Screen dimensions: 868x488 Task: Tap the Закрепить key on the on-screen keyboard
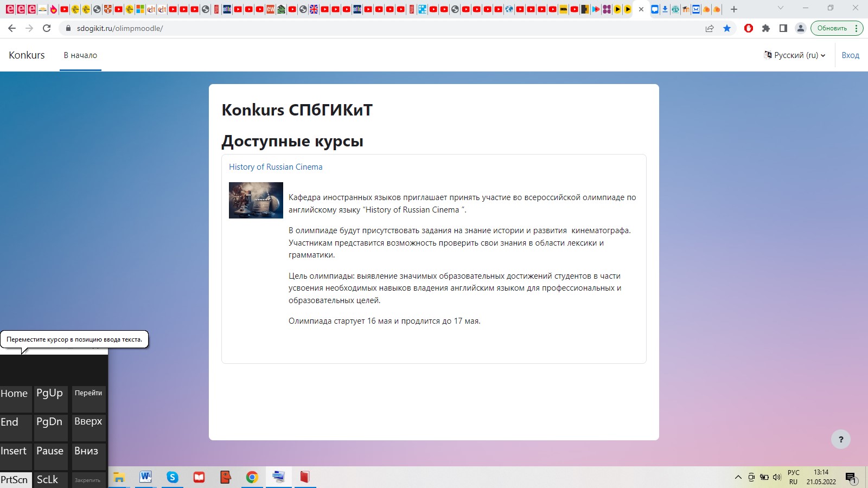coord(89,480)
